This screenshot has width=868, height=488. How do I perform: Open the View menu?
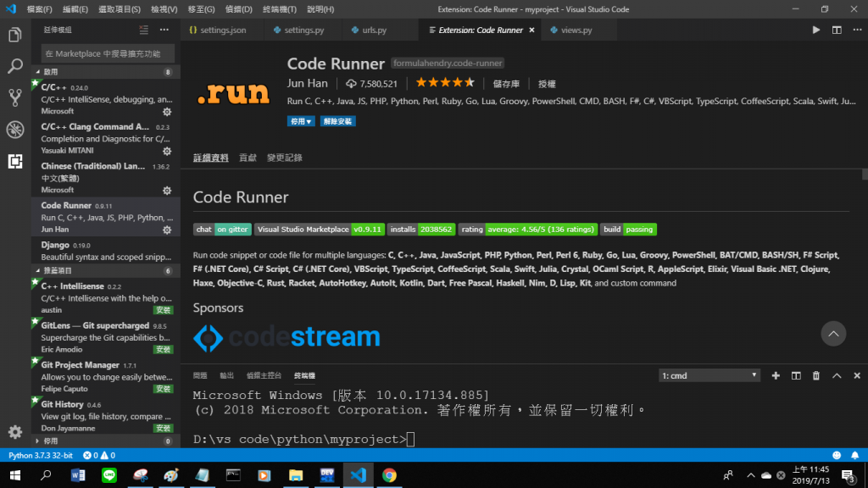164,8
